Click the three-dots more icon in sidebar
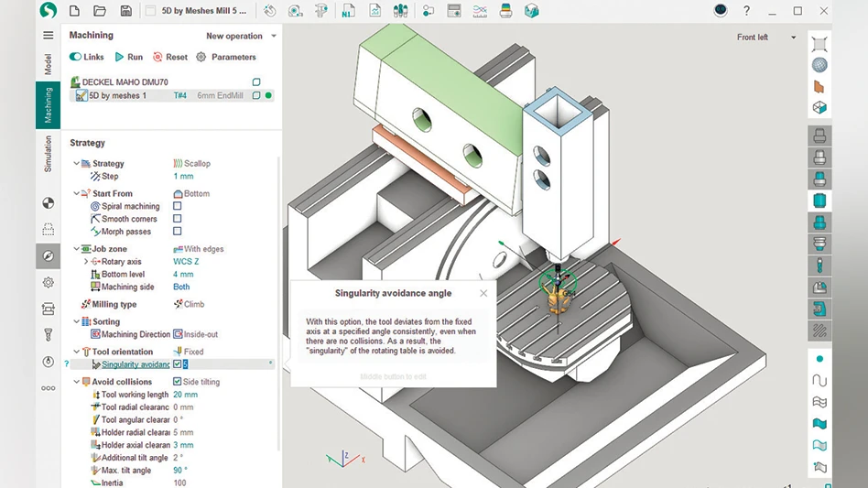 (49, 388)
